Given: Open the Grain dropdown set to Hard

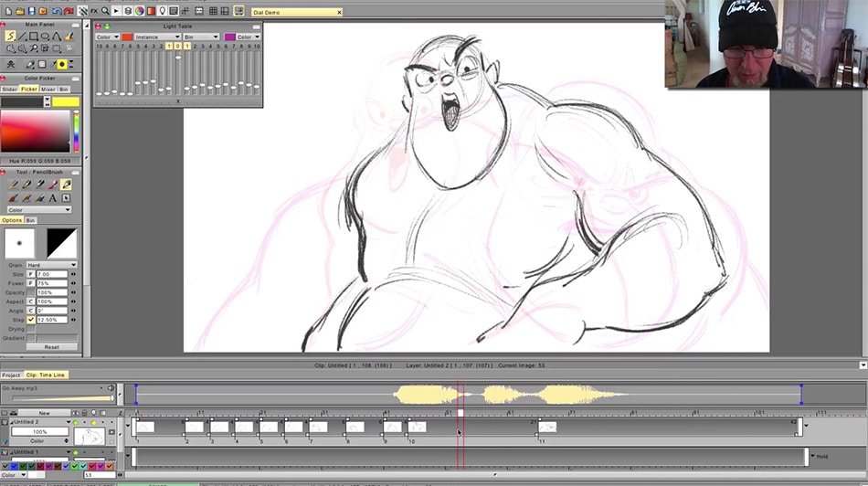Looking at the screenshot, I should (x=51, y=265).
